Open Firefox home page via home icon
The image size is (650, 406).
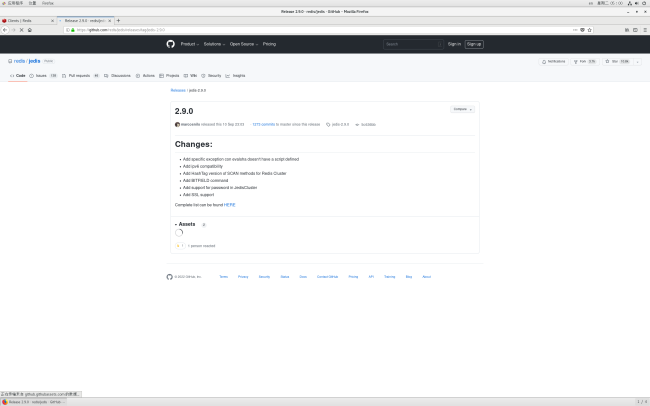[30, 30]
